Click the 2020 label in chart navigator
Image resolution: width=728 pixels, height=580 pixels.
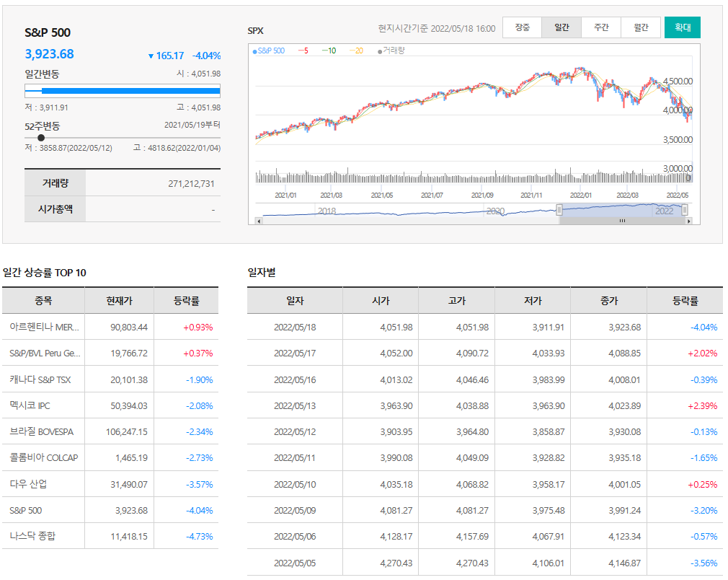pyautogui.click(x=495, y=211)
